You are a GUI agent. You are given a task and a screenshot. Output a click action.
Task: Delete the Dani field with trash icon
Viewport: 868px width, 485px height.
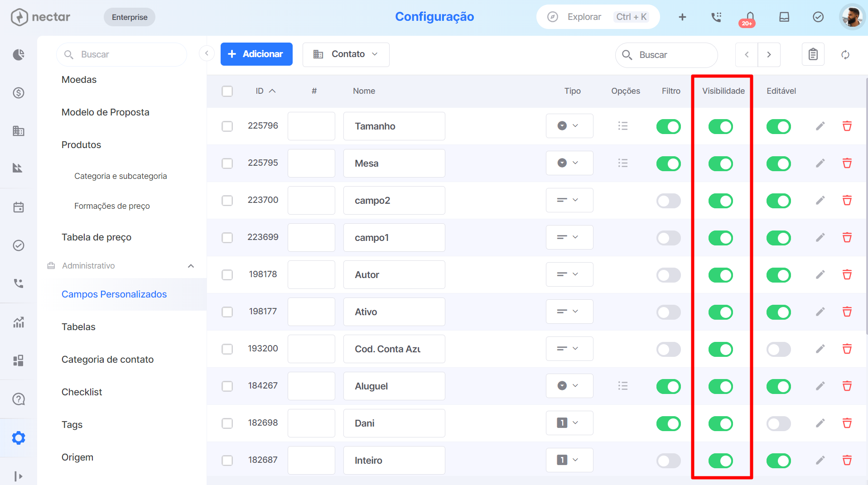point(847,423)
